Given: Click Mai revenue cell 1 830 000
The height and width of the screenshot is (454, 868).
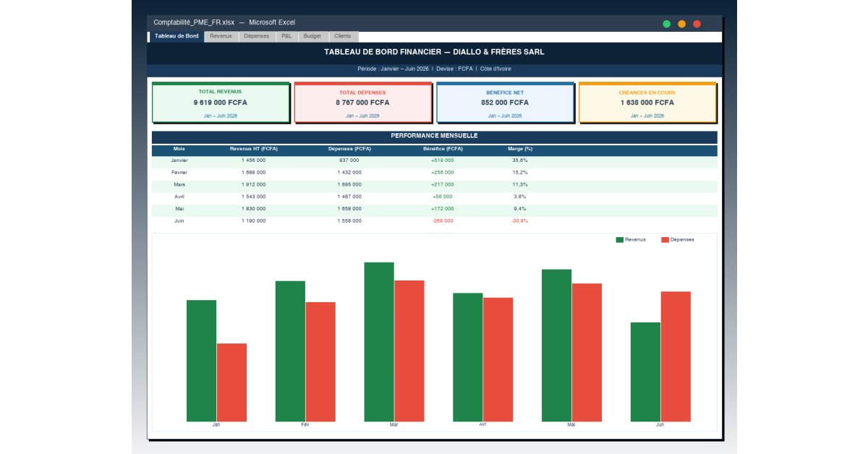Looking at the screenshot, I should pyautogui.click(x=254, y=208).
